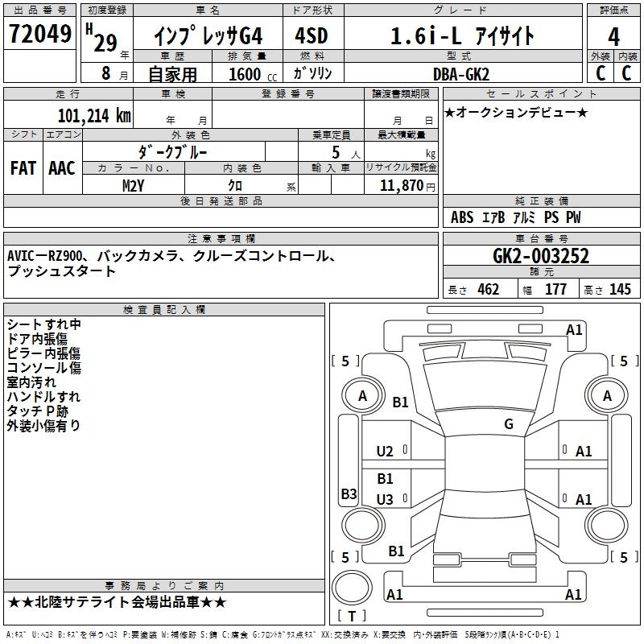The width and height of the screenshot is (644, 644).
Task: Click the door type 4SD
Action: point(312,35)
